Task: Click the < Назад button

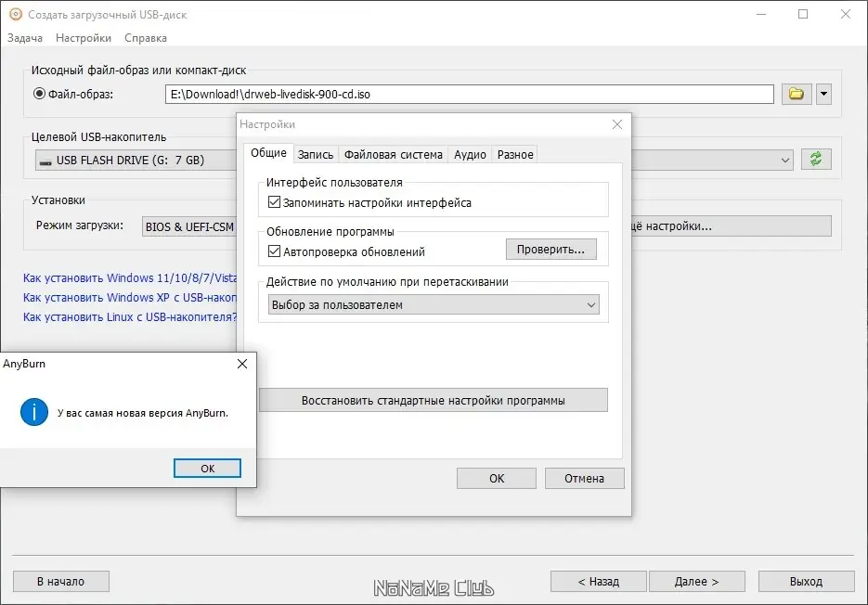Action: pos(599,581)
